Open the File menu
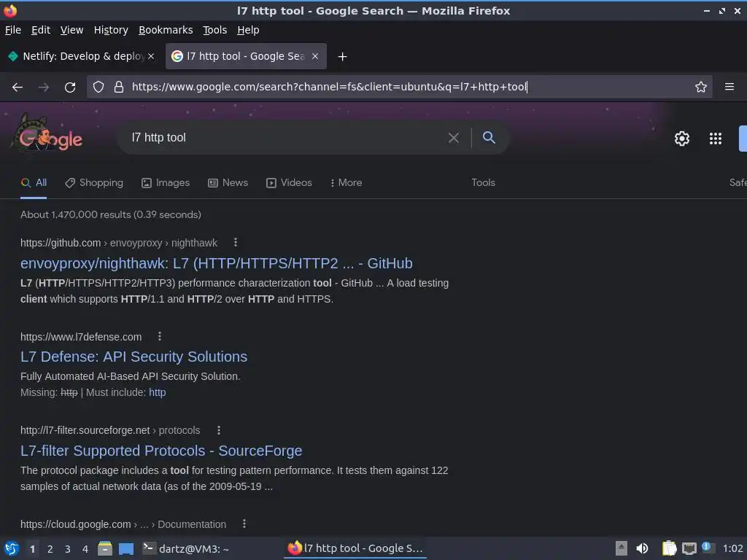Image resolution: width=747 pixels, height=560 pixels. point(13,30)
